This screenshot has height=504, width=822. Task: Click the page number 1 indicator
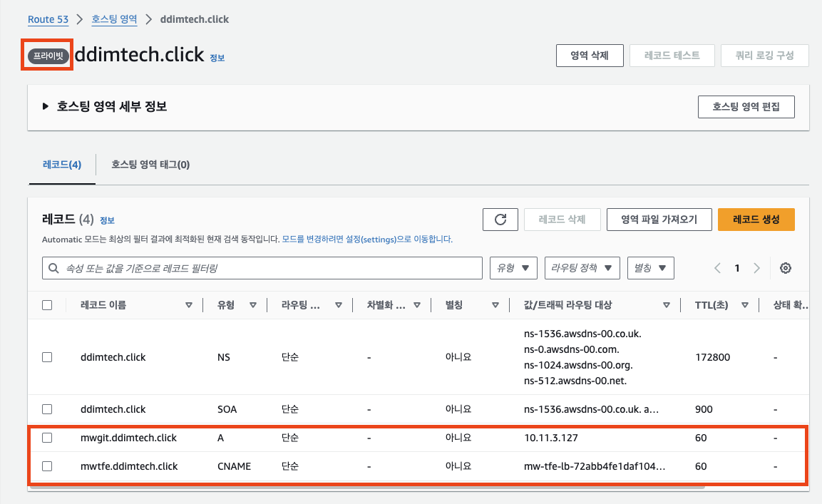(737, 268)
